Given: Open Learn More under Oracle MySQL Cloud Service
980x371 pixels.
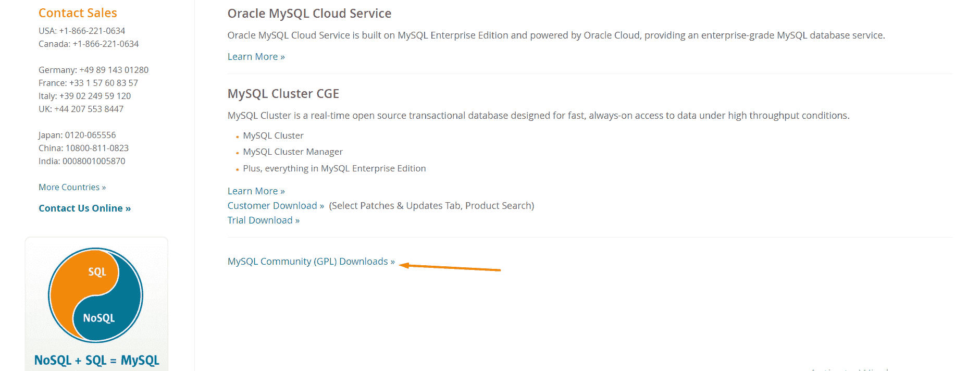Looking at the screenshot, I should click(x=256, y=57).
